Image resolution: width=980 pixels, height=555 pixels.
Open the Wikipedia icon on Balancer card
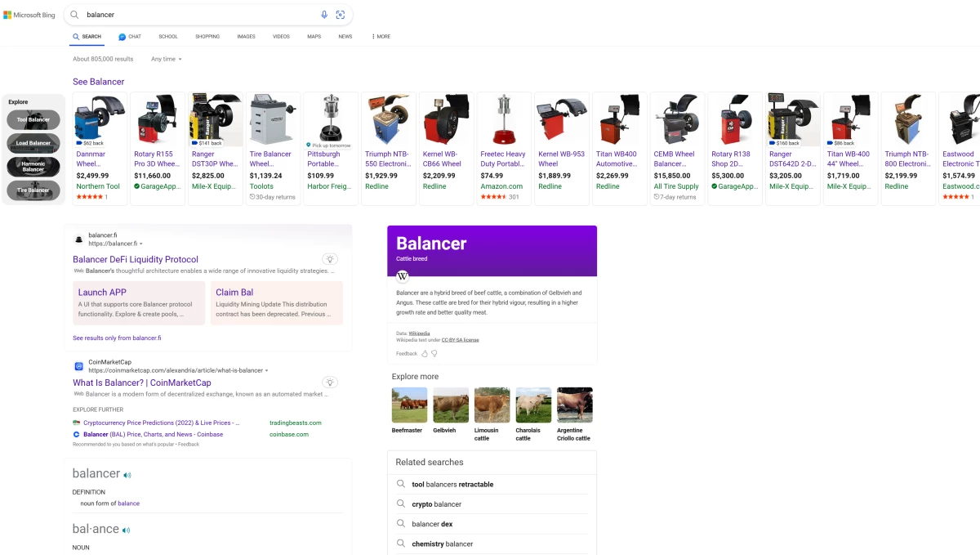[x=403, y=276]
